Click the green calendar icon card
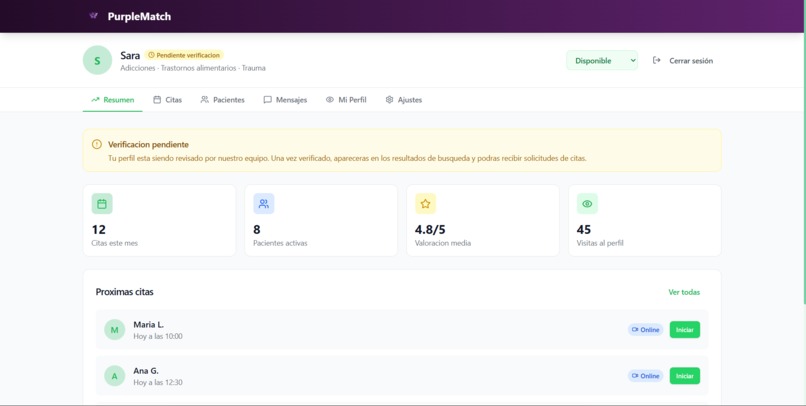Viewport: 806px width, 406px height. [102, 204]
